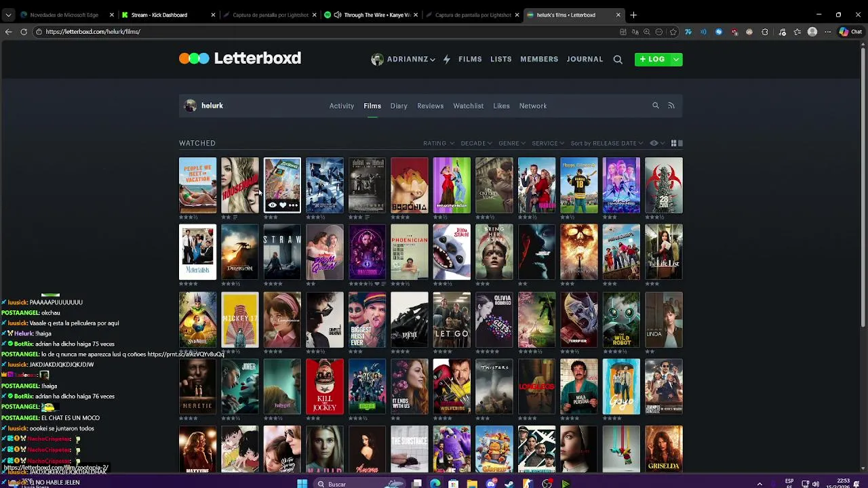Open Materialists film poster

(197, 251)
